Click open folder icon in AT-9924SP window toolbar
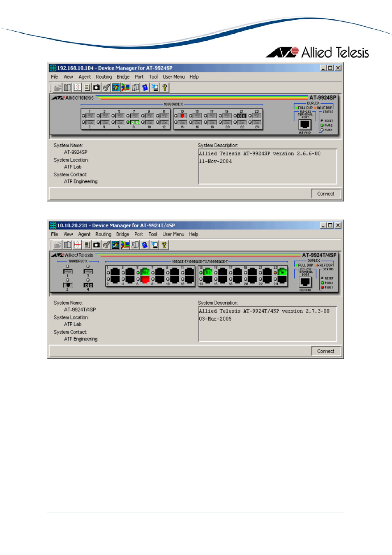392x555 pixels. point(58,88)
